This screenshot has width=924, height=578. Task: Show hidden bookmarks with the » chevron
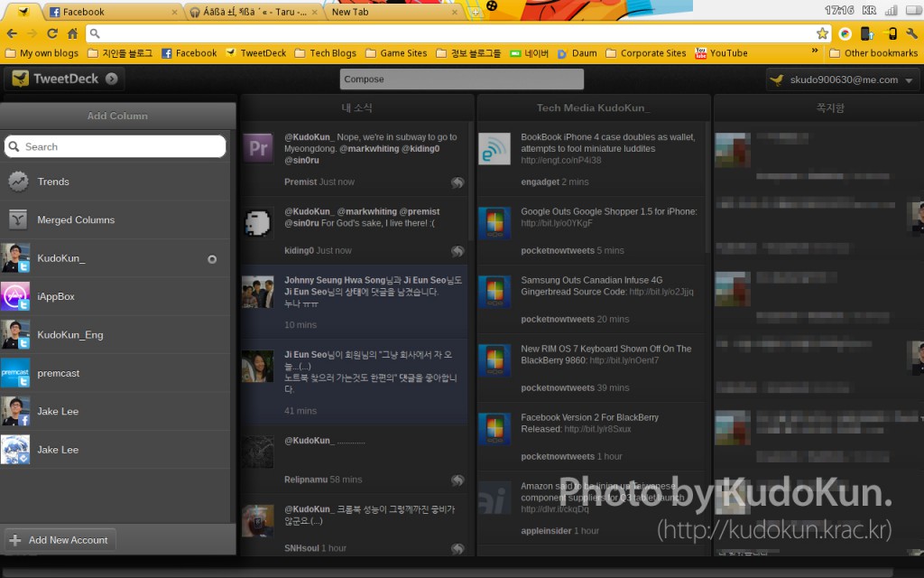(815, 51)
